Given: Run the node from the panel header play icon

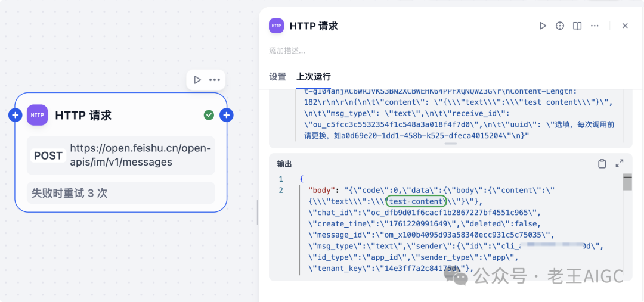Looking at the screenshot, I should coord(543,26).
